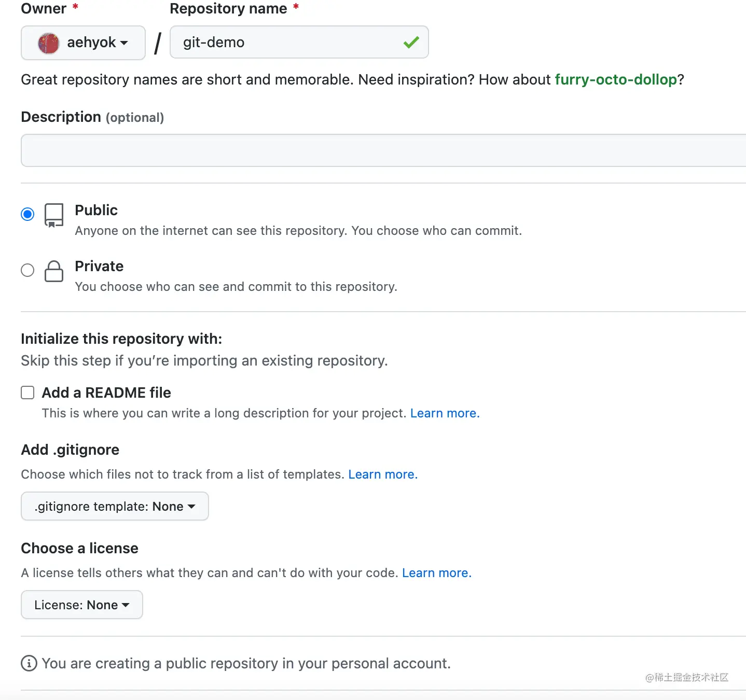Click the aehyok owner avatar icon
Image resolution: width=746 pixels, height=700 pixels.
(x=49, y=43)
